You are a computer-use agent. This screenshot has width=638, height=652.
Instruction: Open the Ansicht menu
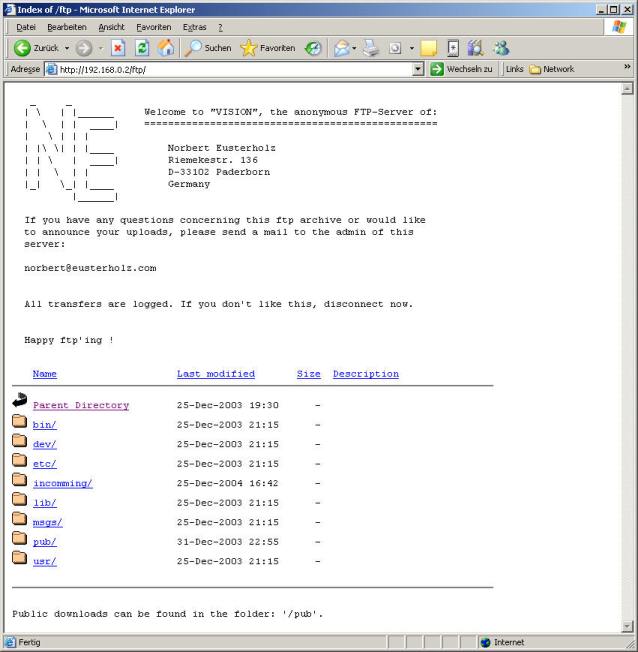click(111, 27)
